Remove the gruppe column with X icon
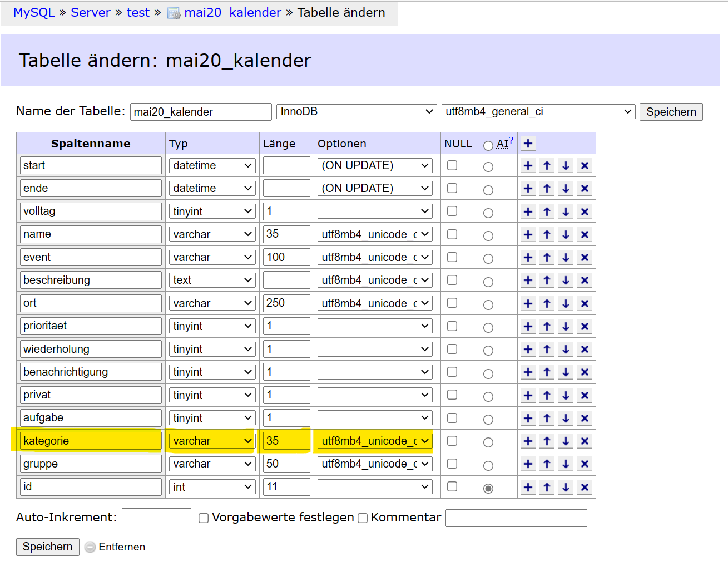The height and width of the screenshot is (561, 728). click(585, 464)
